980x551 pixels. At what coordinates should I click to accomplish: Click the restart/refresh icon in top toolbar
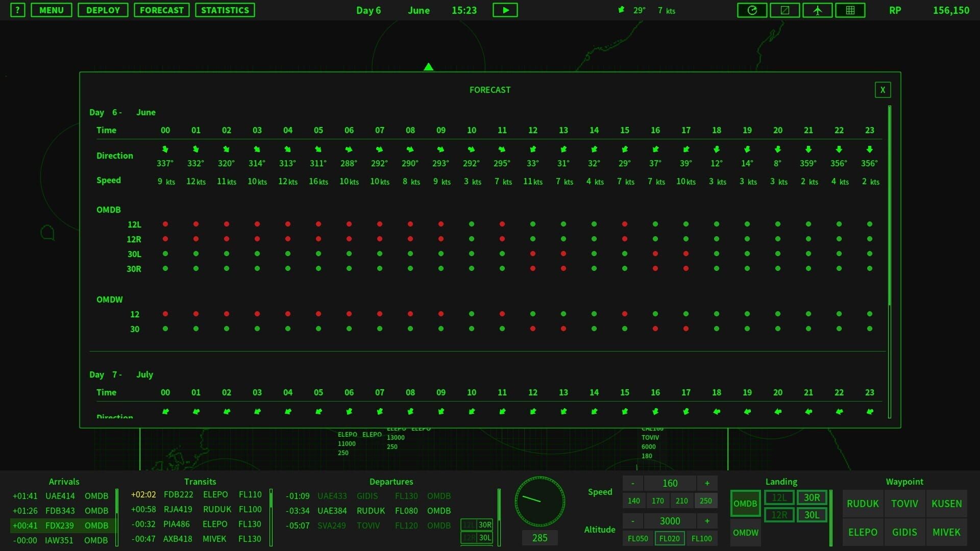point(752,10)
